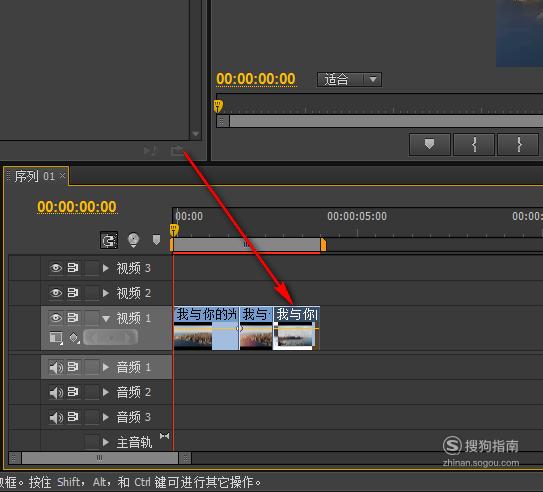This screenshot has height=492, width=543.
Task: Toggle sync lock for 音频 1 track
Action: click(x=73, y=367)
